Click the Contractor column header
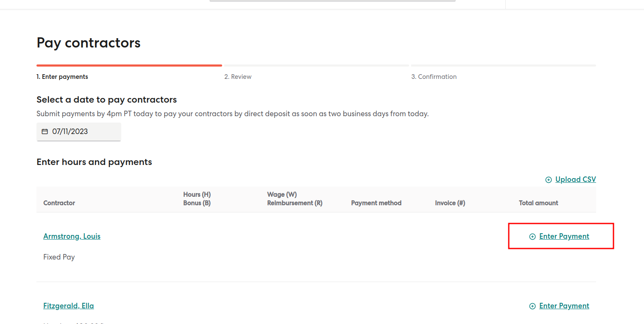 pyautogui.click(x=59, y=203)
